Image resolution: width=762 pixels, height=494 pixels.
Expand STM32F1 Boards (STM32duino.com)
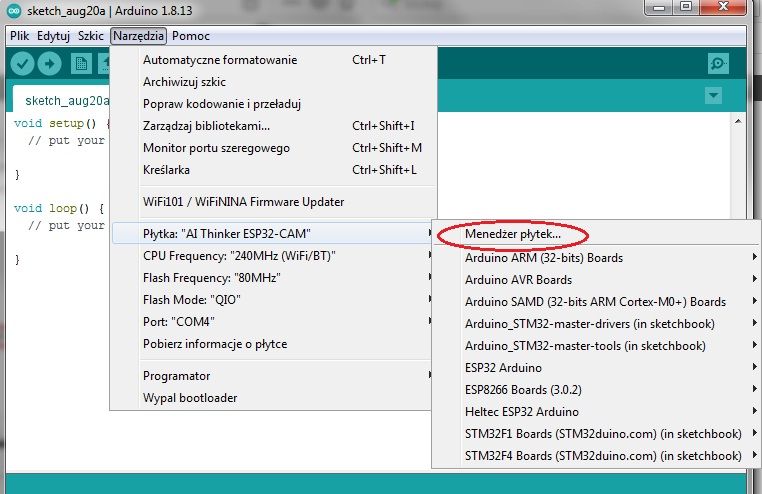[597, 434]
